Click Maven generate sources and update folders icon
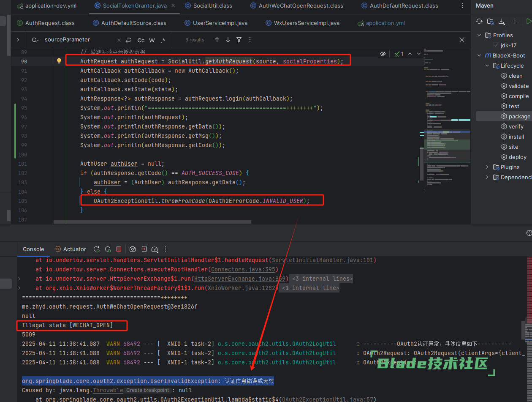Image resolution: width=532 pixels, height=402 pixels. click(x=490, y=21)
